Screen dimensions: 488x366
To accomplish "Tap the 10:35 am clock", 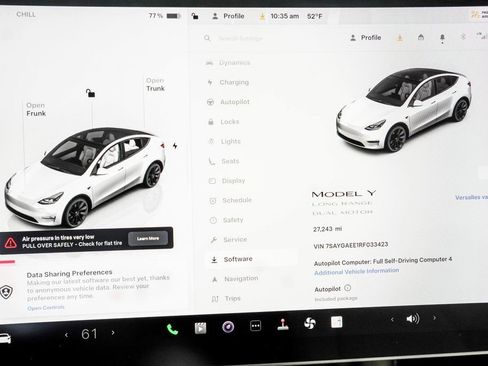I will pyautogui.click(x=284, y=16).
